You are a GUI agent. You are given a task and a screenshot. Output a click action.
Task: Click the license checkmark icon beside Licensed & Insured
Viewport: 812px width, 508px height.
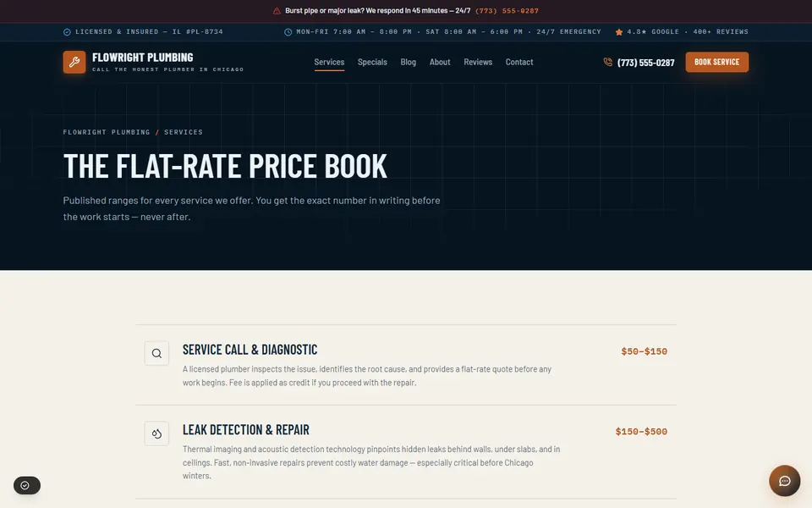coord(67,32)
